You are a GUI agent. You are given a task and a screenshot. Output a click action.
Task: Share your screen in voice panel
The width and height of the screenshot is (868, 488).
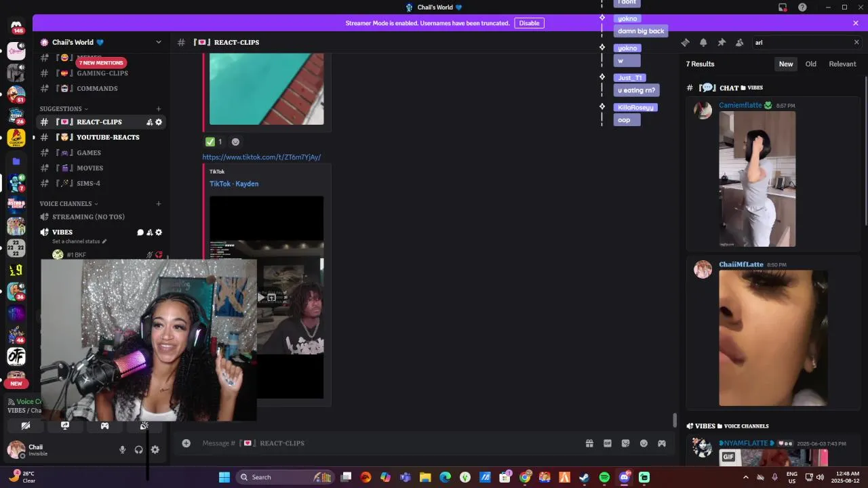click(x=65, y=426)
